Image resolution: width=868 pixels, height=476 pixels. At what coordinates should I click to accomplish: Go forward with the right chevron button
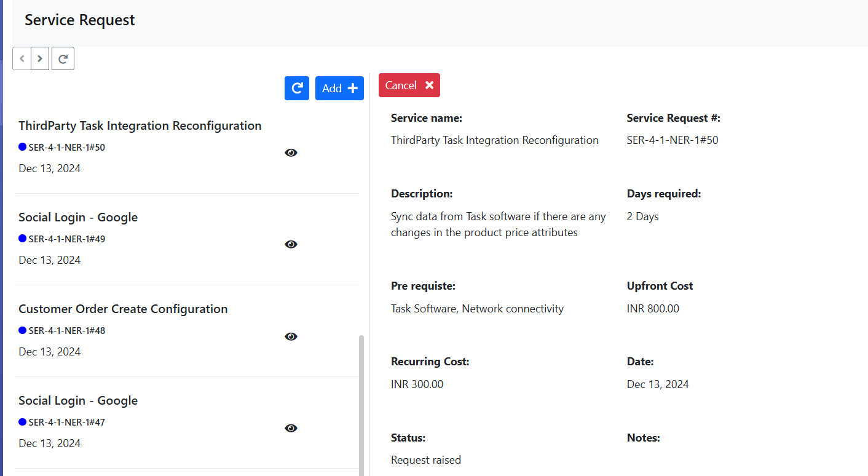[40, 58]
